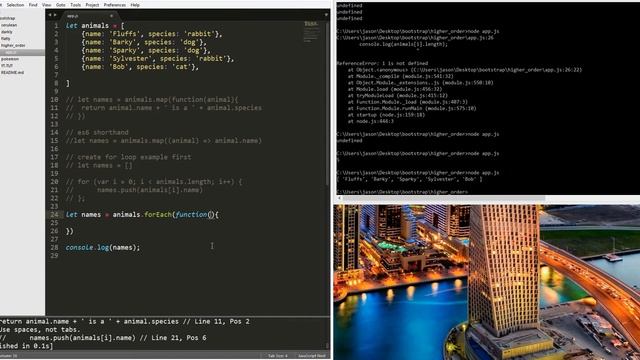The height and width of the screenshot is (360, 640).
Task: Open Tab Size selector in status bar
Action: (278, 356)
